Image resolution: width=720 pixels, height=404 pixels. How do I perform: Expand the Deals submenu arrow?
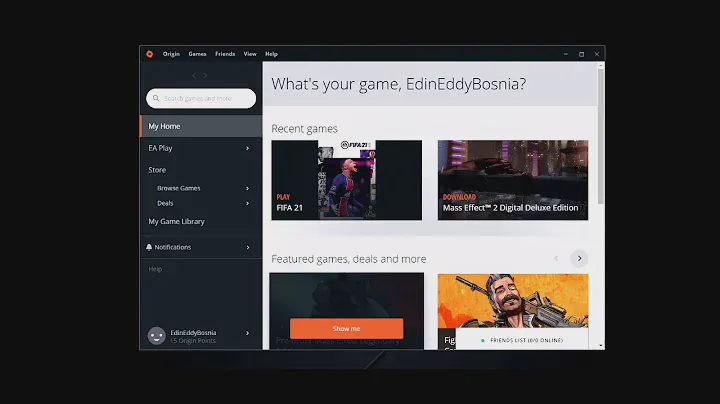(247, 203)
